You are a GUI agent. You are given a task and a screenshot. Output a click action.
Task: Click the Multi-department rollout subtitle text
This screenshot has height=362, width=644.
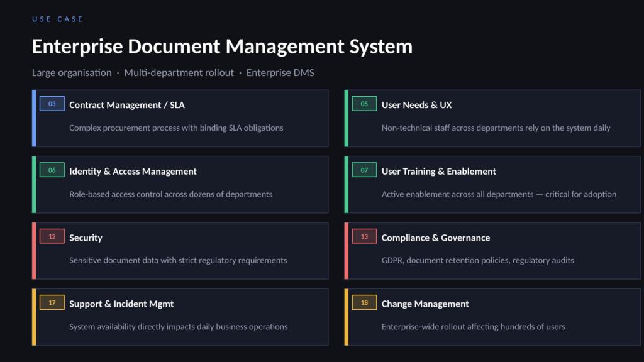pyautogui.click(x=179, y=73)
